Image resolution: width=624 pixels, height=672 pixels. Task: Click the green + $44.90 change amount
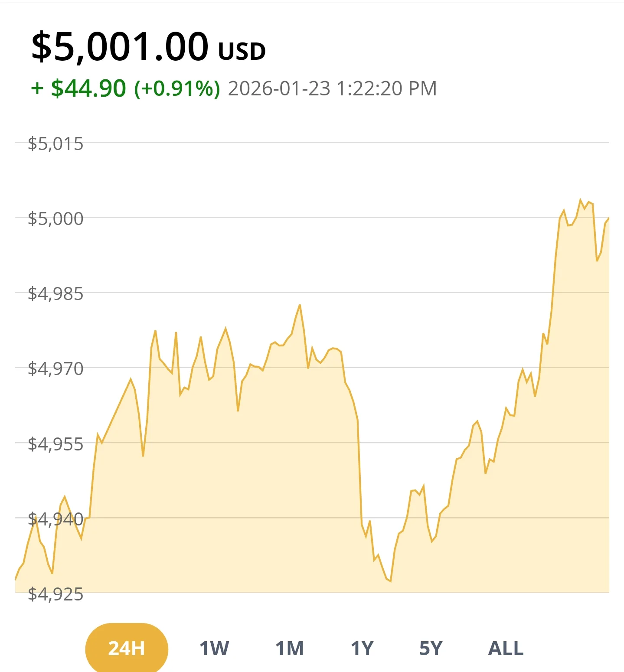click(78, 88)
